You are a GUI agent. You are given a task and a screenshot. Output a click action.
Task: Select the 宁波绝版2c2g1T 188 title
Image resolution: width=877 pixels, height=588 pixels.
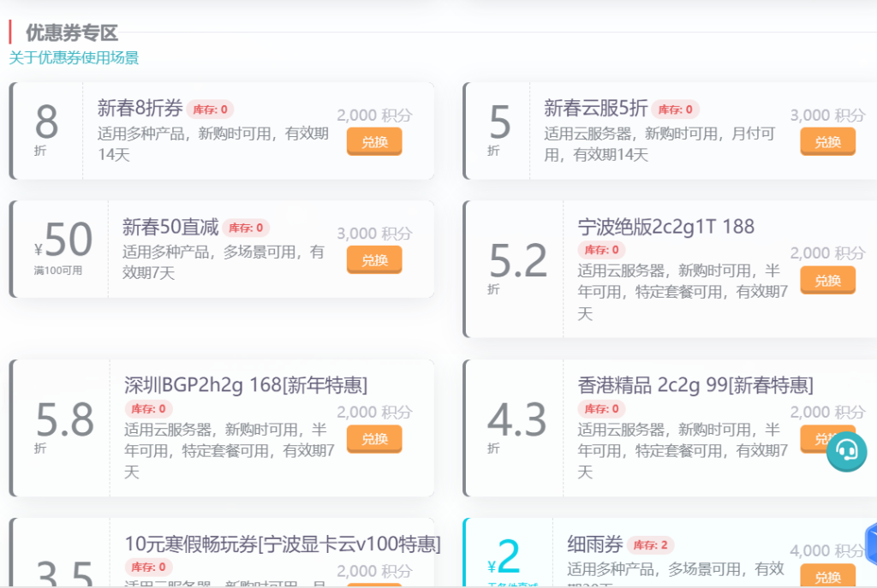click(x=665, y=227)
